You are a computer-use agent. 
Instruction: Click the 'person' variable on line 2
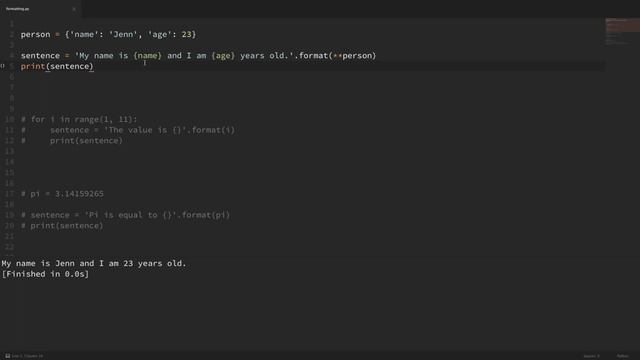36,34
